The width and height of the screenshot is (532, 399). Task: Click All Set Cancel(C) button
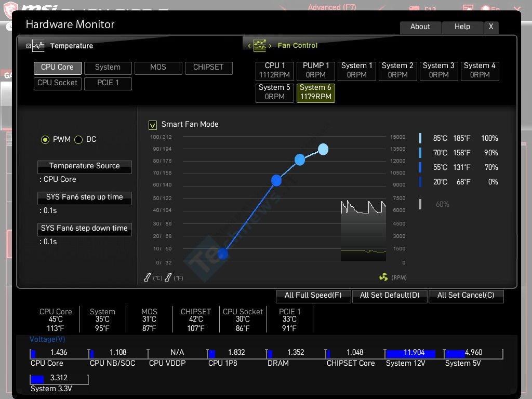pos(466,296)
